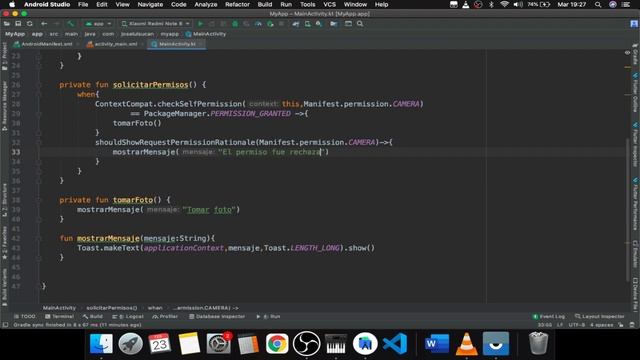Save all files with the disk icon
The height and width of the screenshot is (360, 640).
18,24
